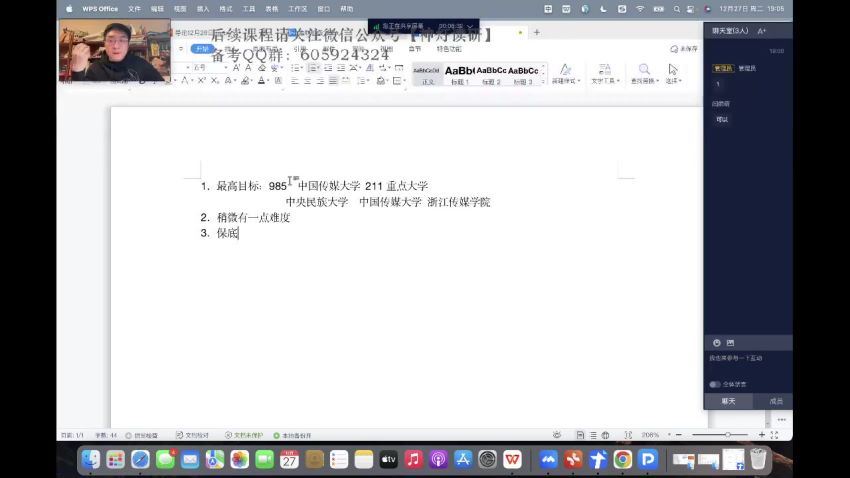This screenshot has width=850, height=478.
Task: Click the grow font size A icon
Action: (236, 68)
